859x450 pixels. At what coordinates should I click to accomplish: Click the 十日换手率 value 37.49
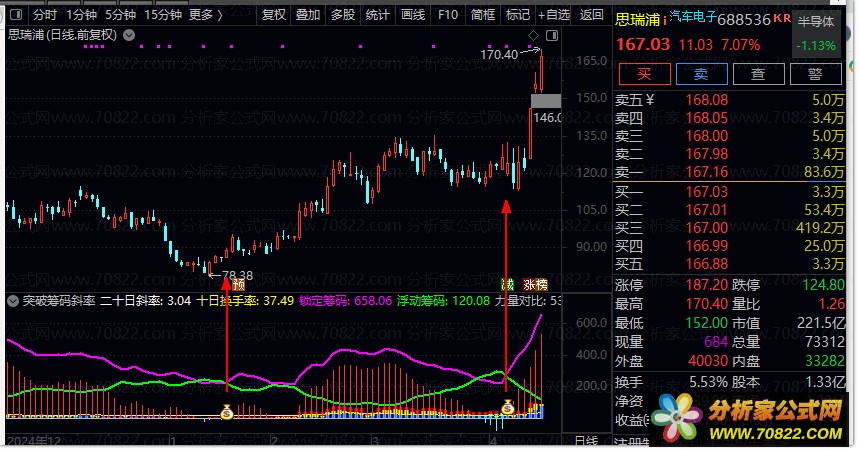coord(278,301)
